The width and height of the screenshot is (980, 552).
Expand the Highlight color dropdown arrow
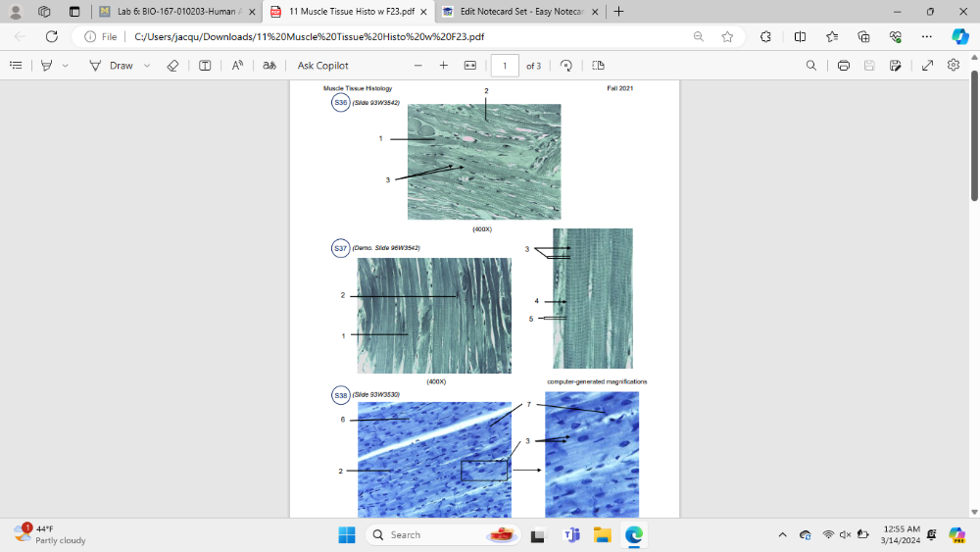[66, 66]
